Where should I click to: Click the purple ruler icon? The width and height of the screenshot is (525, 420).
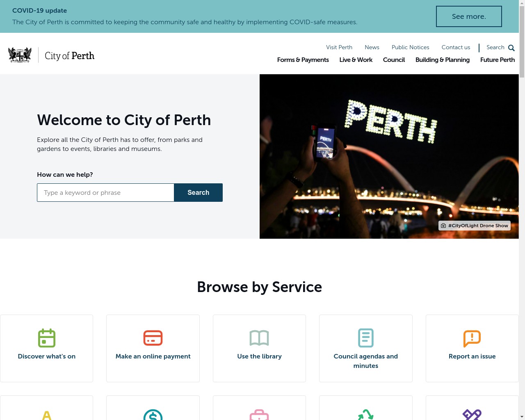472,415
